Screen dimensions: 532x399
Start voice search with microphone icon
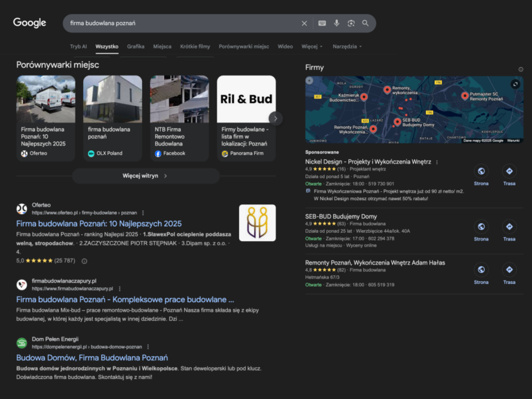tap(337, 23)
